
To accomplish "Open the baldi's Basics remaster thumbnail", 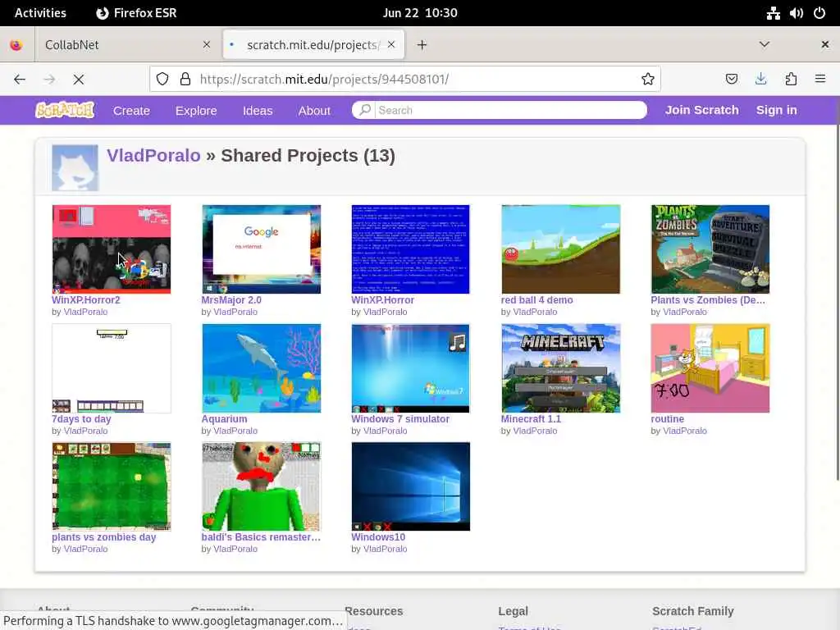I will [262, 486].
